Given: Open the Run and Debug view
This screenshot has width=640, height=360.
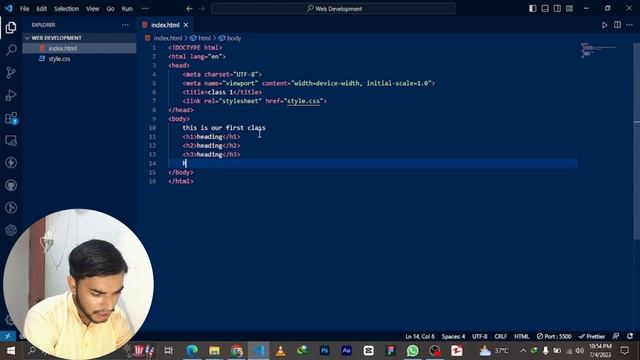Looking at the screenshot, I should coord(11,95).
